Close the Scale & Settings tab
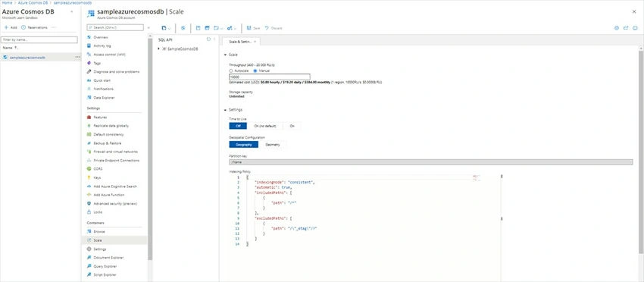The width and height of the screenshot is (644, 282). point(255,42)
